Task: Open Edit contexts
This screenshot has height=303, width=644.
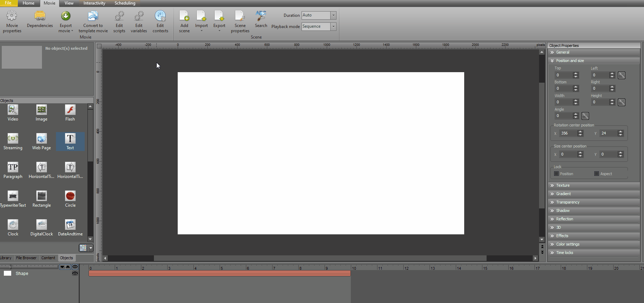Action: [x=160, y=22]
